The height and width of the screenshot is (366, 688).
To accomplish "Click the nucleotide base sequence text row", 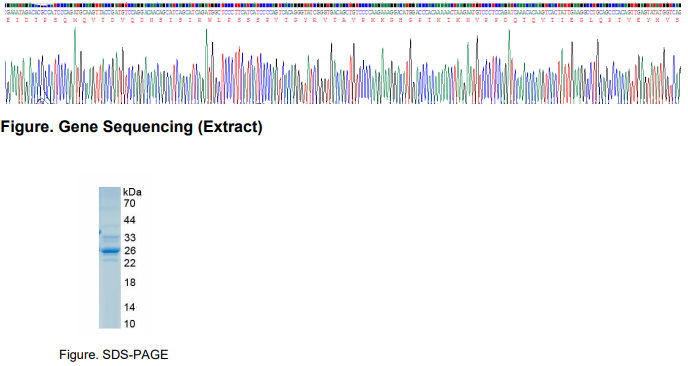I will (343, 13).
